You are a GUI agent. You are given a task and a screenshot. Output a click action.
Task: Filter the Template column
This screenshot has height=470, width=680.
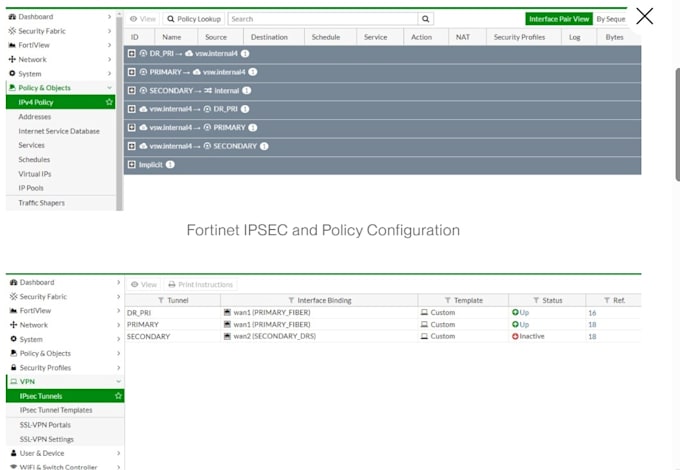coord(448,300)
